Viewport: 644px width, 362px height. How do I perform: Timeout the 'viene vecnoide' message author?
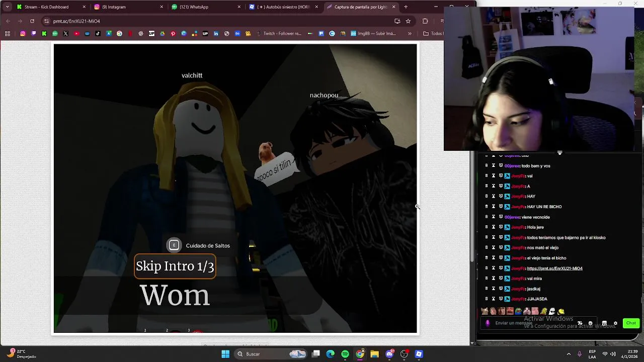click(x=494, y=217)
